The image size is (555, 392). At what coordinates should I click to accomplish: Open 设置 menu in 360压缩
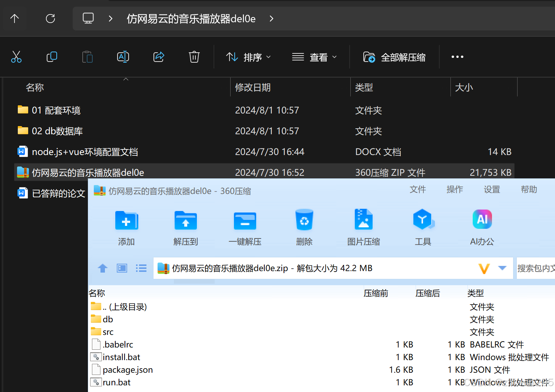pos(492,190)
